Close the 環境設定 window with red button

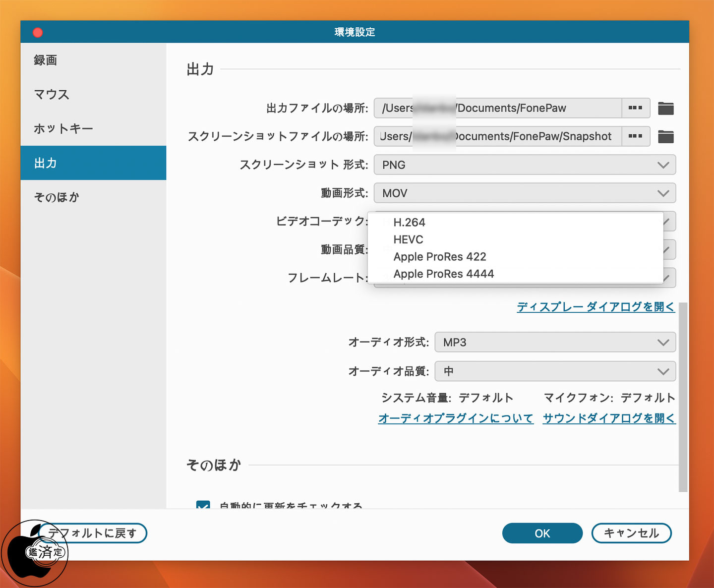coord(38,33)
